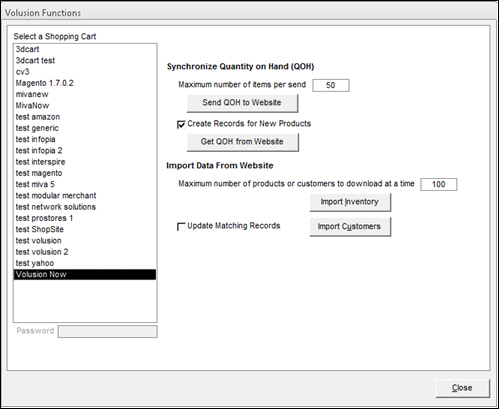Screen dimensions: 499x409
Task: Select Magento 1.7.0.2 shopping cart
Action: click(x=85, y=83)
